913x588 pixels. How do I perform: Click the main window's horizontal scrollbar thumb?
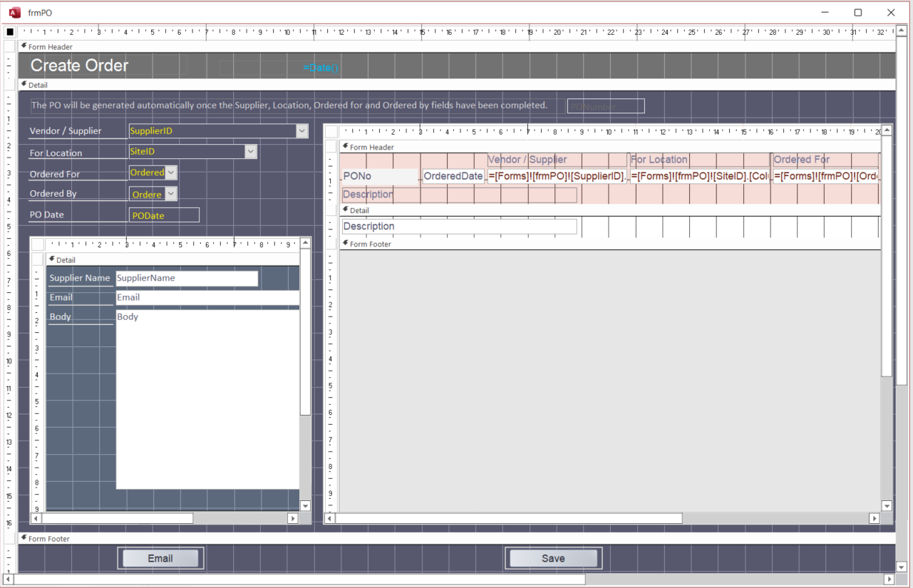click(x=300, y=579)
